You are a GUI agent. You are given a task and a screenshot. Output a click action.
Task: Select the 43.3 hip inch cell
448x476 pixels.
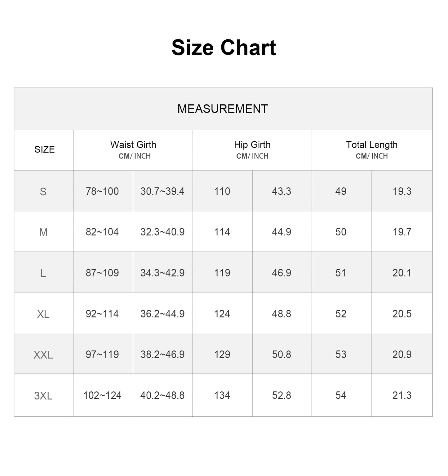pos(282,191)
